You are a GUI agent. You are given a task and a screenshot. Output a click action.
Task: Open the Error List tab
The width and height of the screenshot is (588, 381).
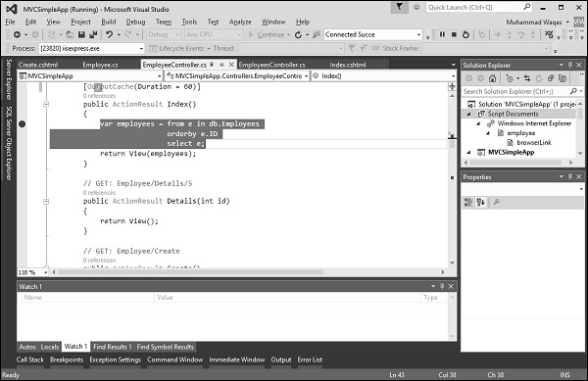[310, 359]
